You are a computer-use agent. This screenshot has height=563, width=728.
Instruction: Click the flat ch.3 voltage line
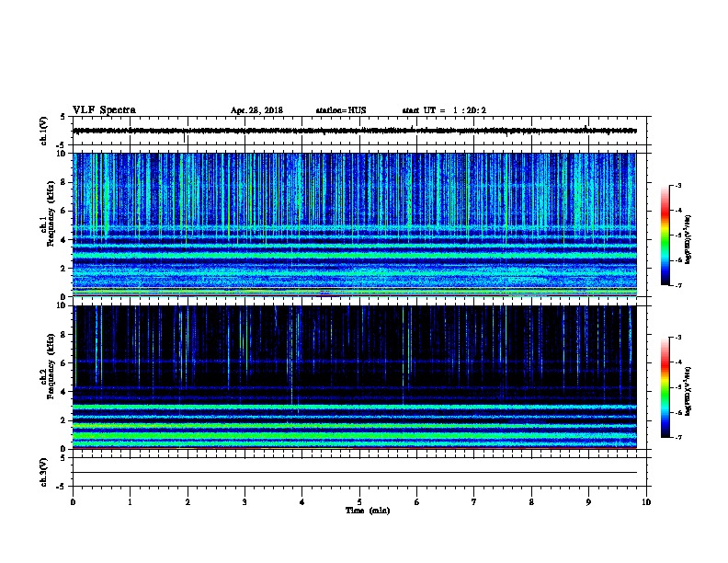point(355,473)
